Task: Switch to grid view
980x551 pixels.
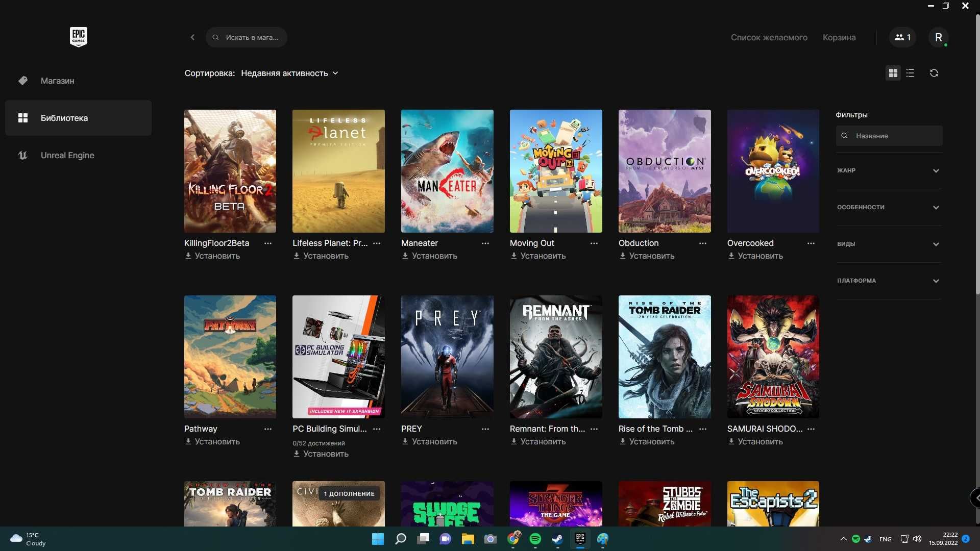Action: [893, 73]
